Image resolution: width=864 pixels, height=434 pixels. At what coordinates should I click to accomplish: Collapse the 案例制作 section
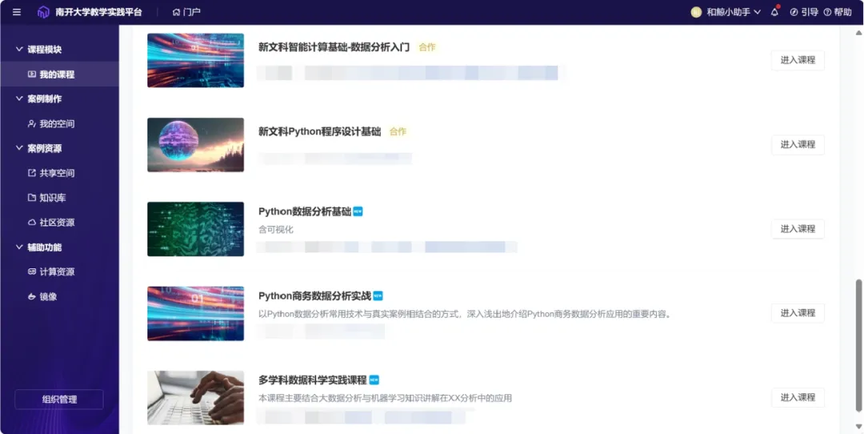[19, 99]
